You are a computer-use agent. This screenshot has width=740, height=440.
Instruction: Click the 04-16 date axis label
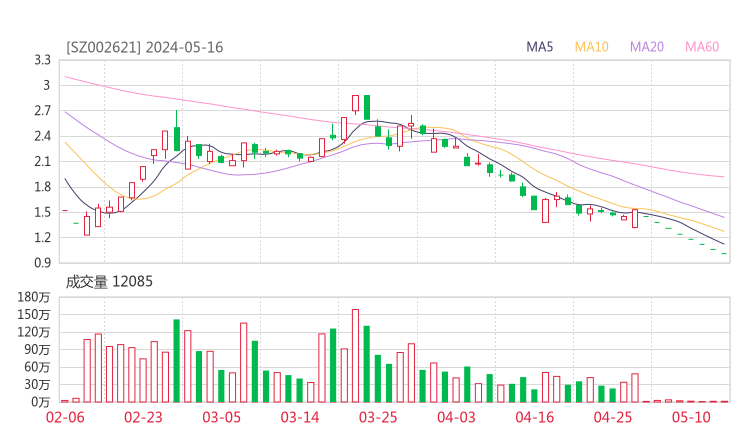[535, 417]
